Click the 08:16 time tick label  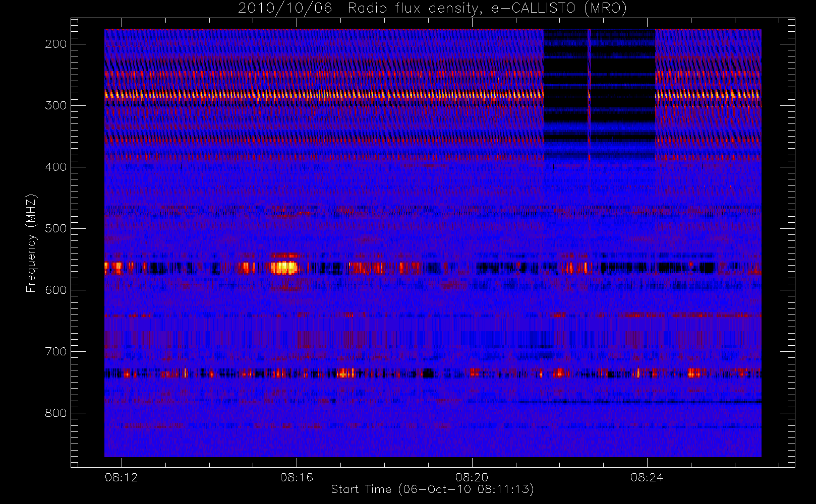pyautogui.click(x=297, y=477)
